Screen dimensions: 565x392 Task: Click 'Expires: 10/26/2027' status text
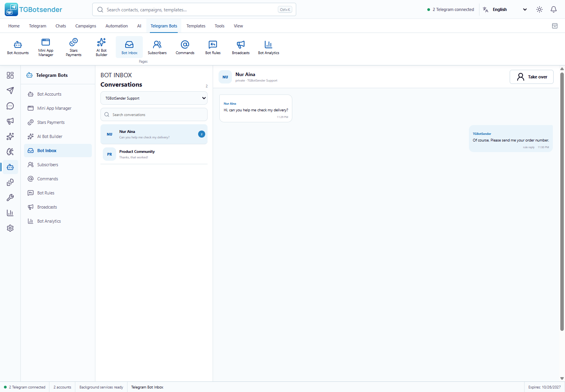(x=544, y=387)
